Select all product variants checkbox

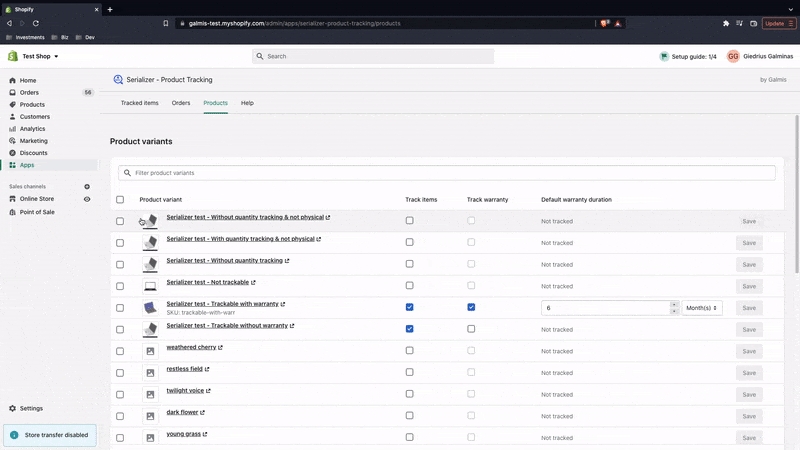(x=120, y=199)
